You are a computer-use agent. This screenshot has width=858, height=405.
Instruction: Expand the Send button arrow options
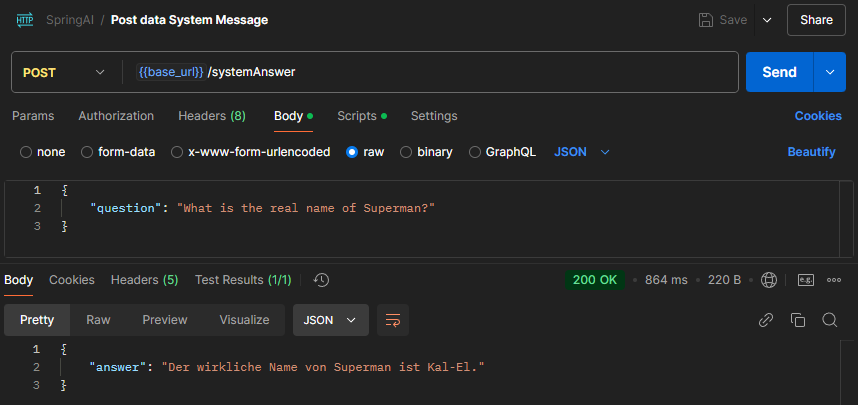829,72
